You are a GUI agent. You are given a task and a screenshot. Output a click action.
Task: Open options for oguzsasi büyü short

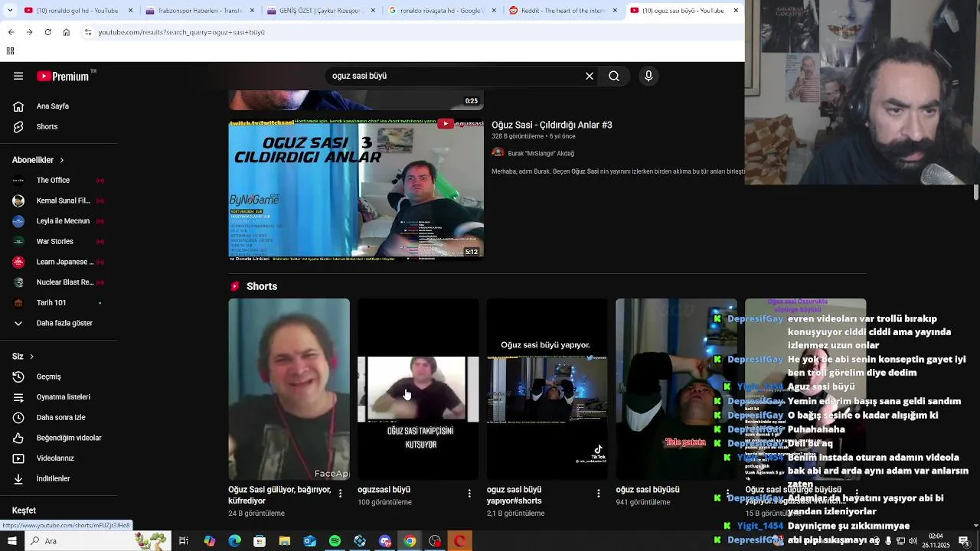[469, 494]
